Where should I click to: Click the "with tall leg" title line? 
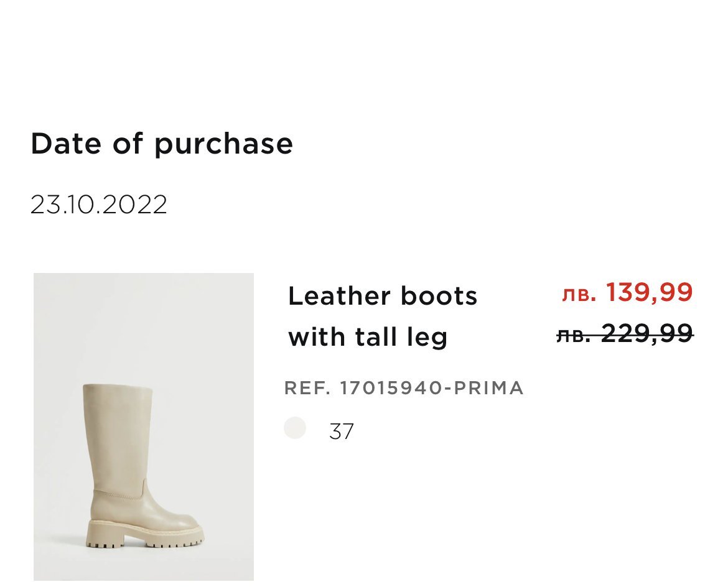pyautogui.click(x=368, y=337)
